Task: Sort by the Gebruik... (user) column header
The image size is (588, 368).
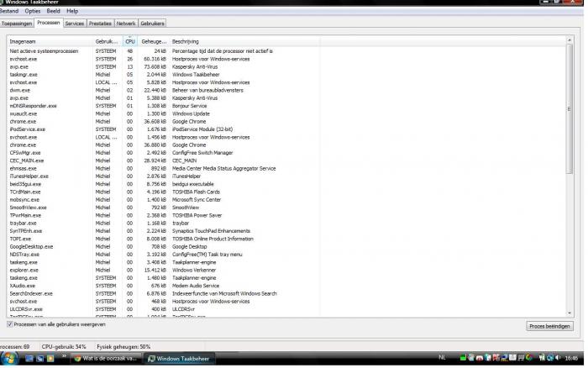Action: (108, 41)
